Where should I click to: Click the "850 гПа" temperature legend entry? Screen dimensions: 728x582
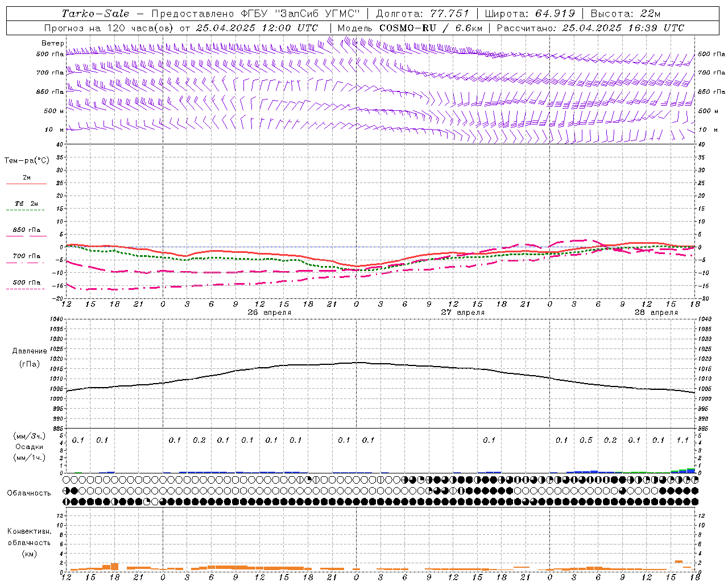tap(27, 230)
